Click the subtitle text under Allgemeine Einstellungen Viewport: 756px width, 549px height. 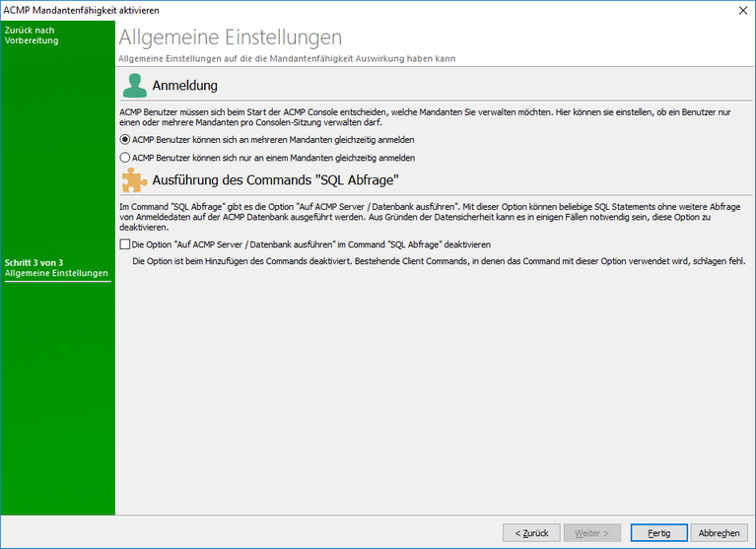[286, 59]
